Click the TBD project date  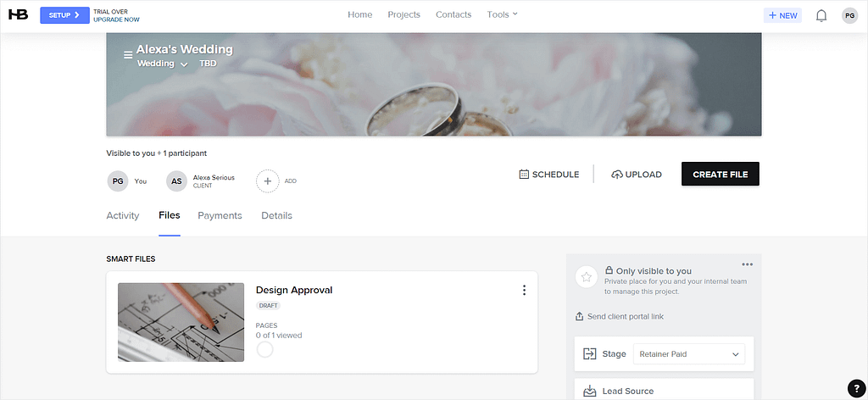(208, 64)
